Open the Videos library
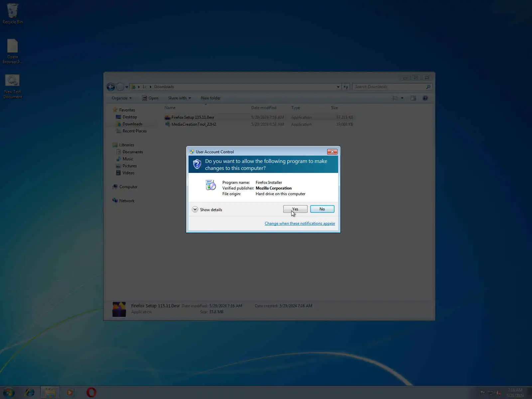532x399 pixels. point(128,173)
